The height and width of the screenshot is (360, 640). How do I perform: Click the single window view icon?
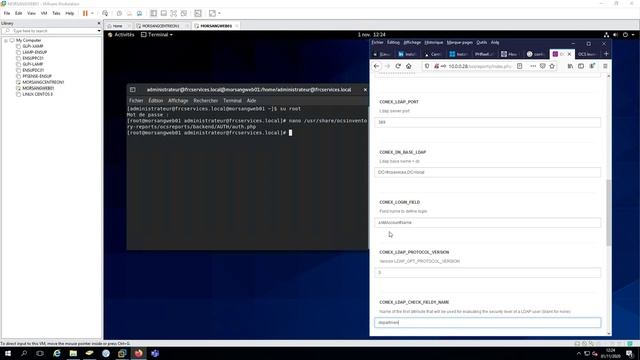tap(164, 13)
